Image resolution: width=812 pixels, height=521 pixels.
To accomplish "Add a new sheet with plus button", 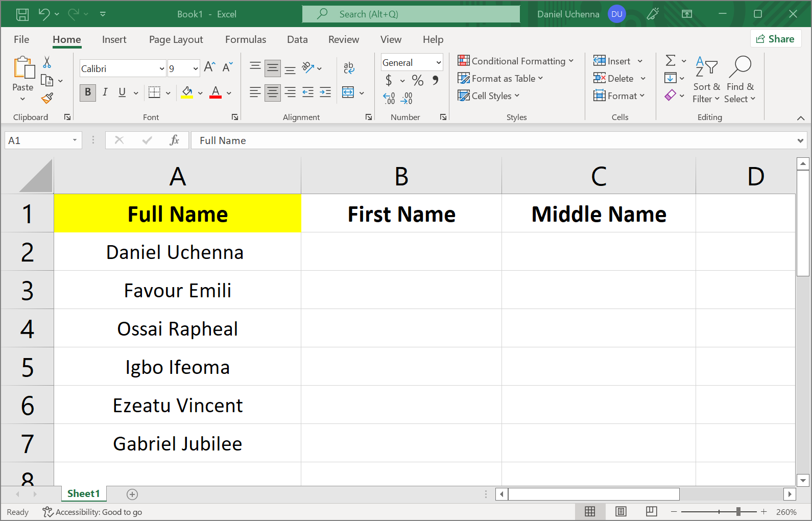I will (x=132, y=494).
